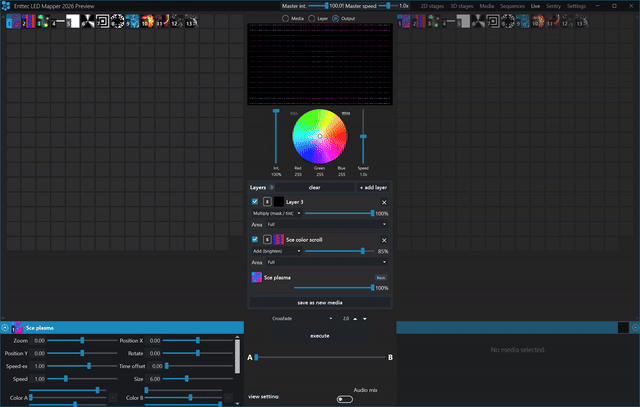
Task: Select media thumbnail 2 color scroll in left grid
Action: pyautogui.click(x=28, y=21)
